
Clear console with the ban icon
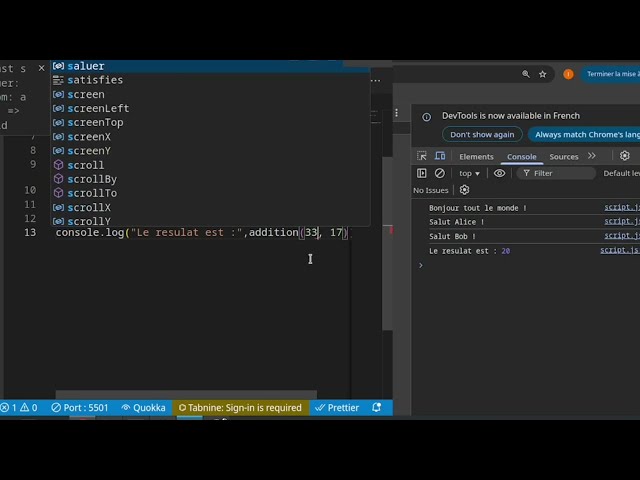[x=440, y=173]
